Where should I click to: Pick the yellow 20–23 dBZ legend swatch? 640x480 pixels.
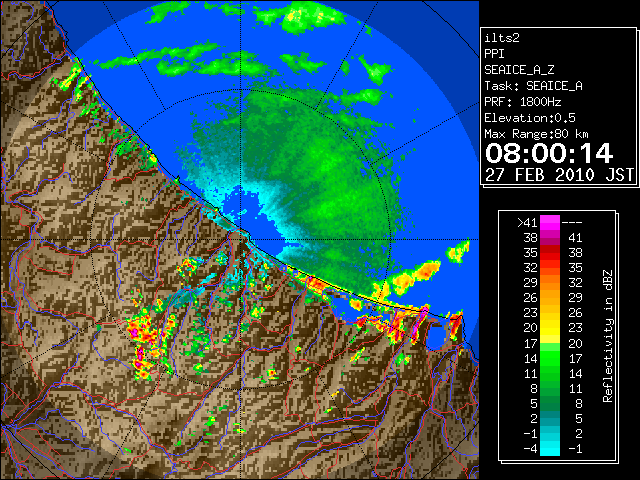coord(550,328)
